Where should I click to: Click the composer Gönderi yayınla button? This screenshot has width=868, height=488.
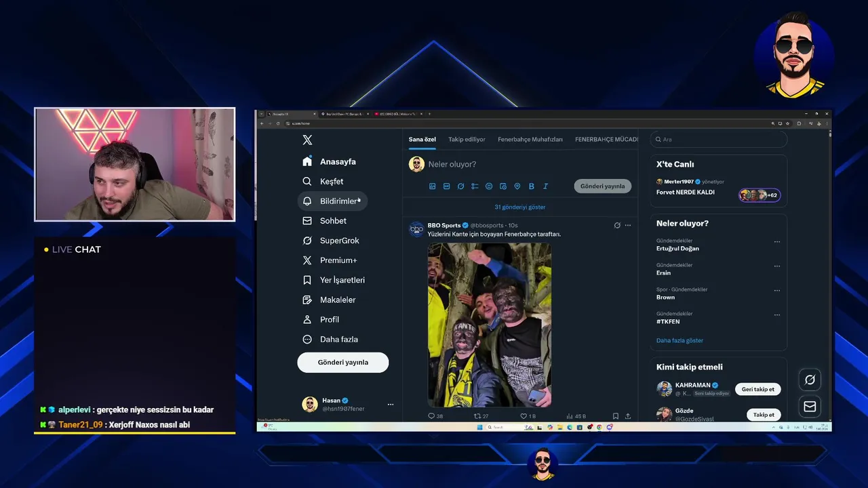coord(603,186)
